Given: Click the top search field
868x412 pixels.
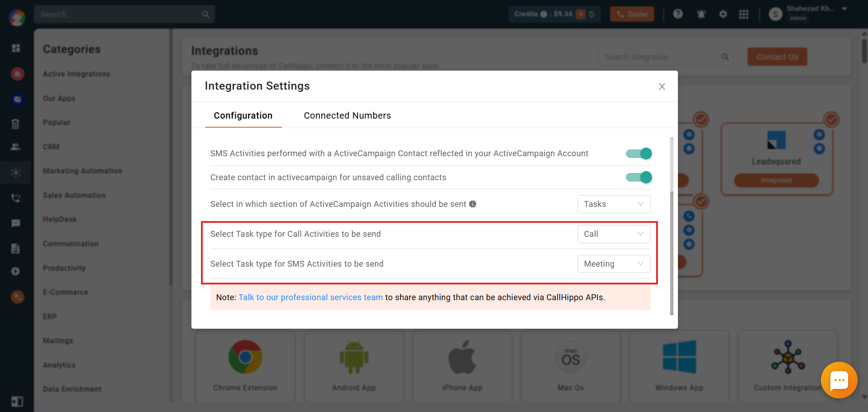Looking at the screenshot, I should click(x=124, y=14).
